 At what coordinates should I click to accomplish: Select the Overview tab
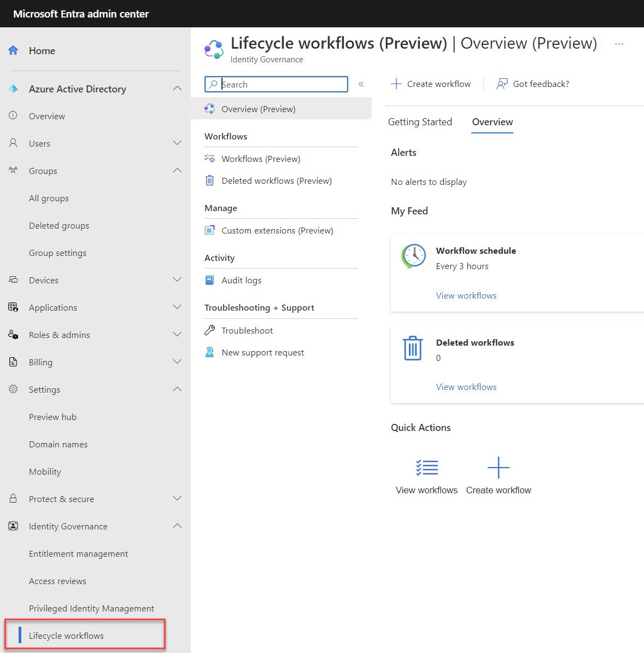[x=491, y=122]
